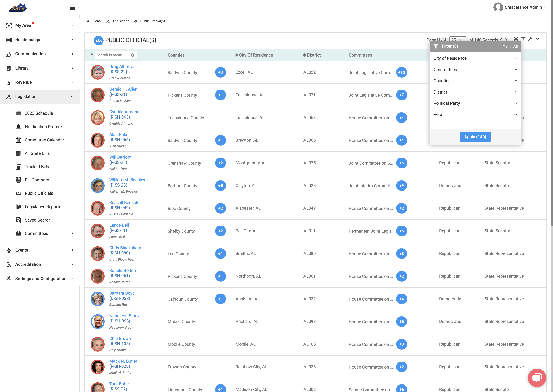This screenshot has height=392, width=553.
Task: Click the Tracked Bills icon
Action: click(18, 167)
